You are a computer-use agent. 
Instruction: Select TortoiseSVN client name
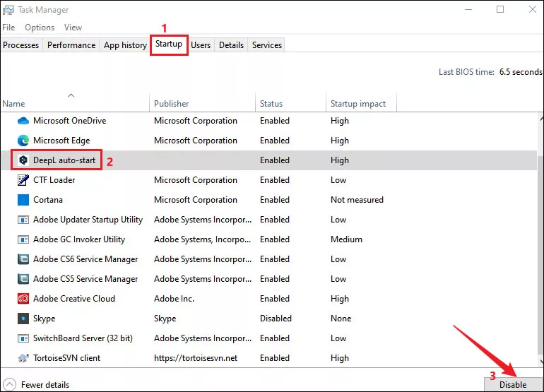[66, 358]
